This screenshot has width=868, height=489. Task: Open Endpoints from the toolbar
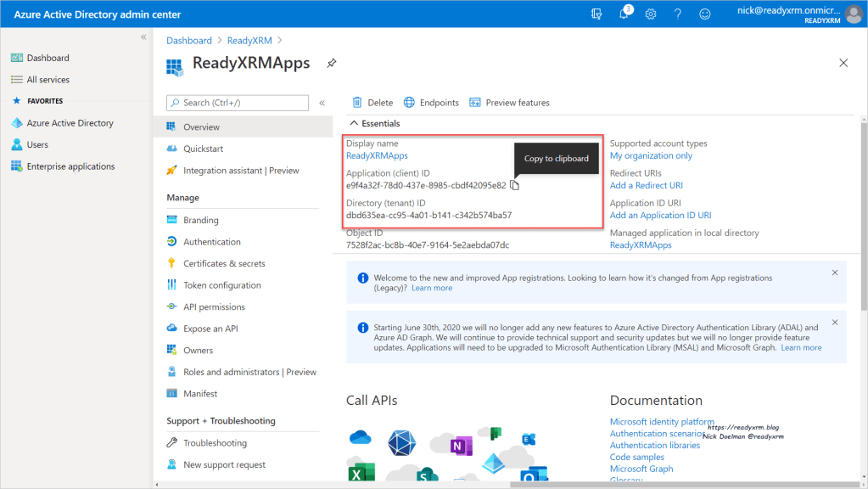click(x=431, y=103)
